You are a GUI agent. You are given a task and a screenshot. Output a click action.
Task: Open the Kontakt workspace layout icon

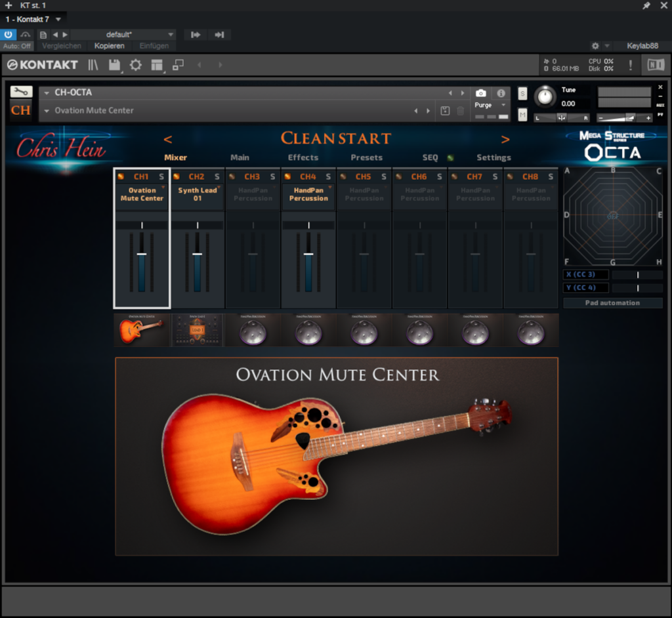[157, 65]
